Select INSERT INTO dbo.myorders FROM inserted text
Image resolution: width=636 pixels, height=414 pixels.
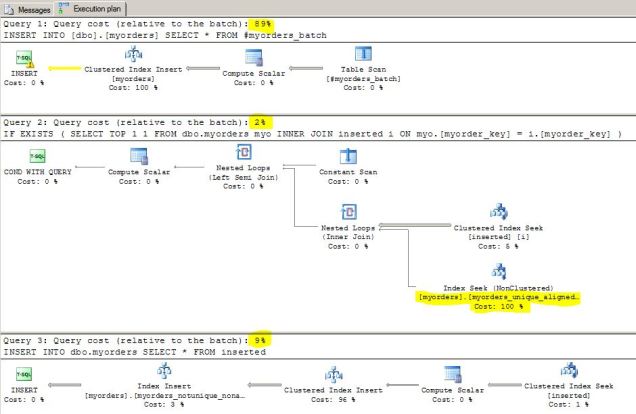pyautogui.click(x=135, y=352)
